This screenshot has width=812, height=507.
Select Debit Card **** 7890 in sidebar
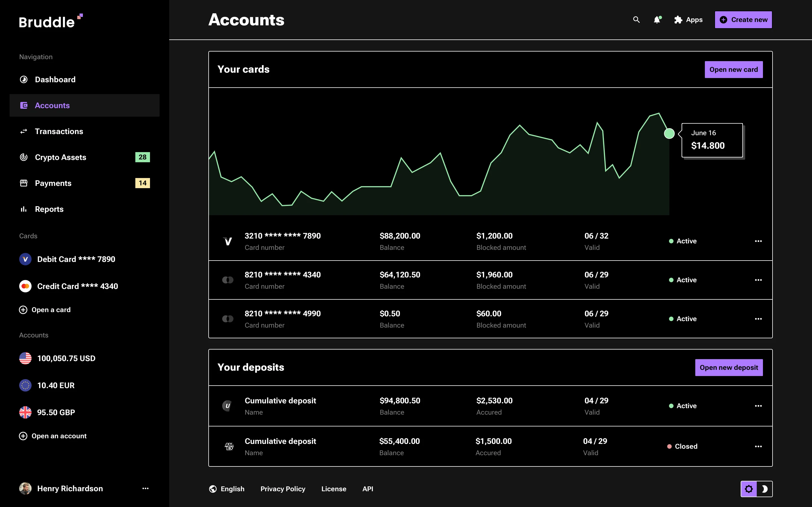click(x=76, y=259)
